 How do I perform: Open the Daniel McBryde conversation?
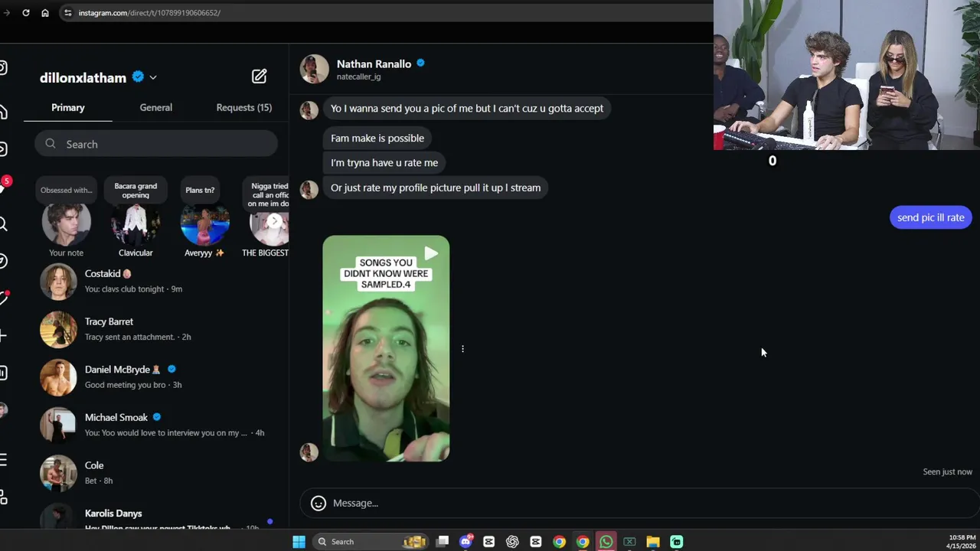tap(156, 377)
